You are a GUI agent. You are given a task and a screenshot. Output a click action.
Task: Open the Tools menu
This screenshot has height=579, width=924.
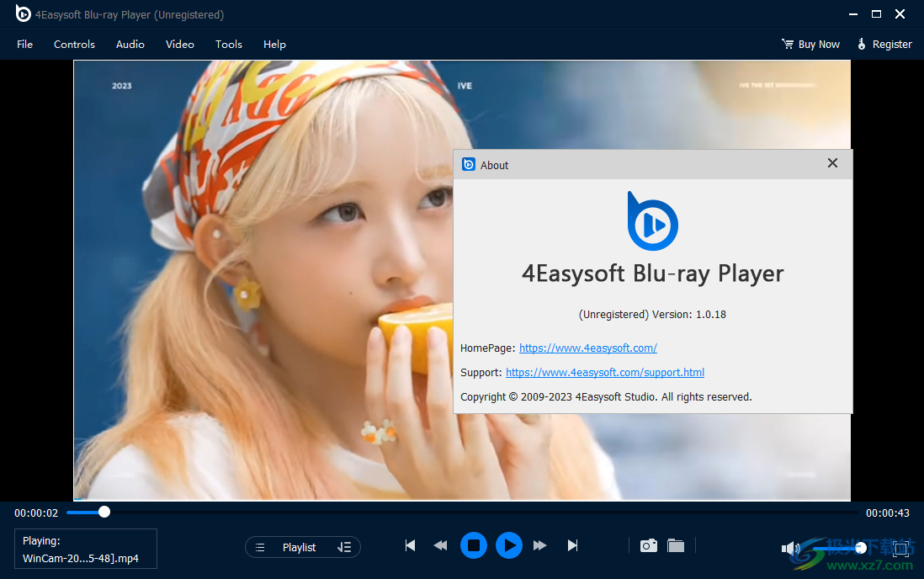[x=228, y=44]
